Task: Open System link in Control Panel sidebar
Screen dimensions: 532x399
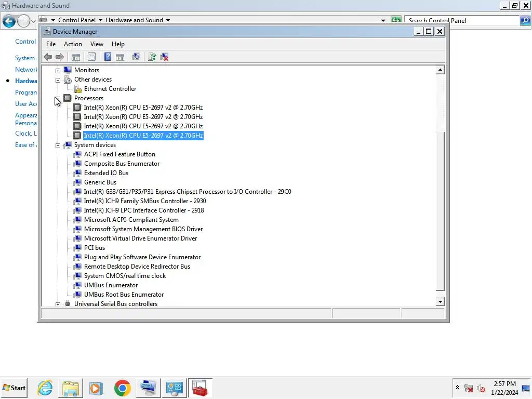Action: point(25,58)
